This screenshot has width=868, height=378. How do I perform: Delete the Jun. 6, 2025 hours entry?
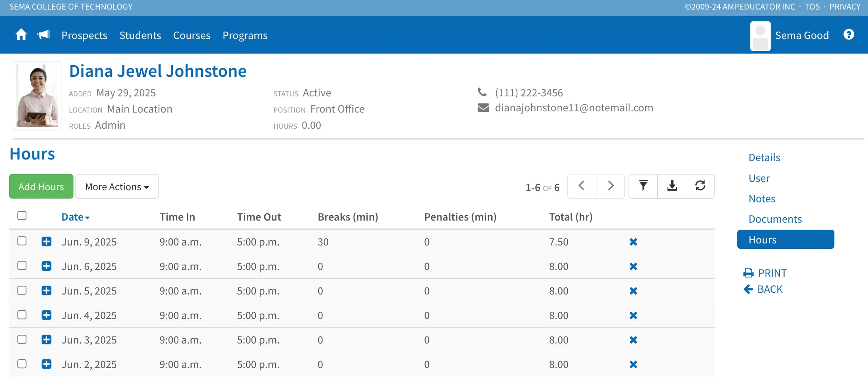633,266
